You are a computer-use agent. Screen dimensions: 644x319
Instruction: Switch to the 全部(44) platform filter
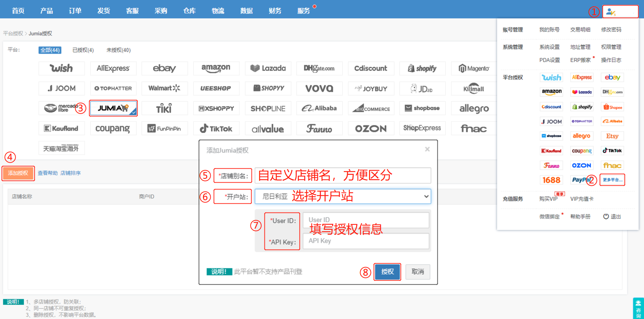(50, 50)
